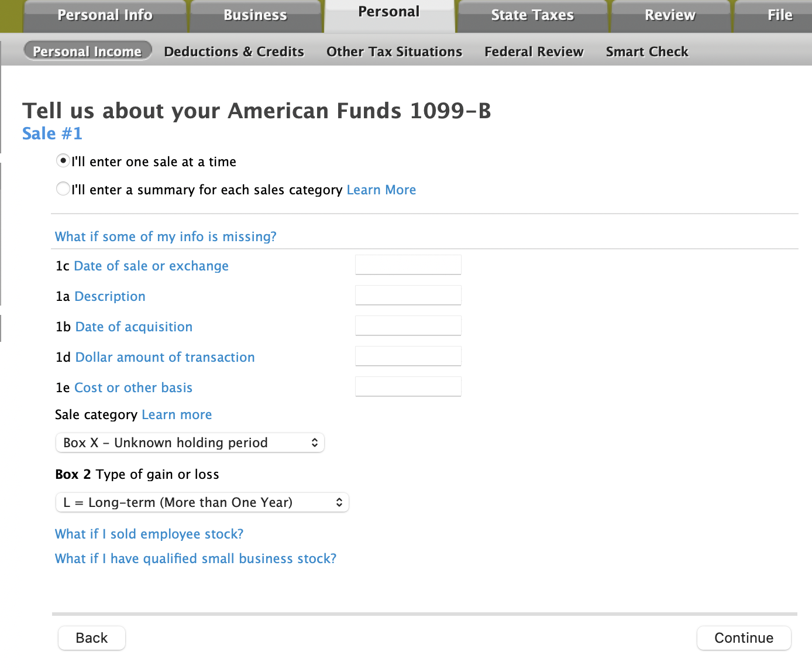812x672 pixels.
Task: Open Cost or other basis help link
Action: click(133, 388)
